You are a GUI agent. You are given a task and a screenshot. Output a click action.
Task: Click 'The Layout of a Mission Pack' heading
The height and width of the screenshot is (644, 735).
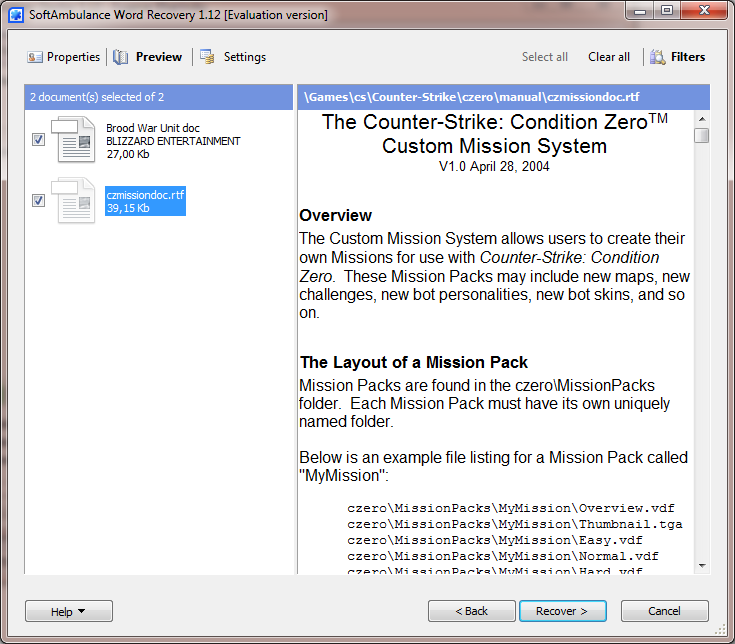click(x=414, y=362)
